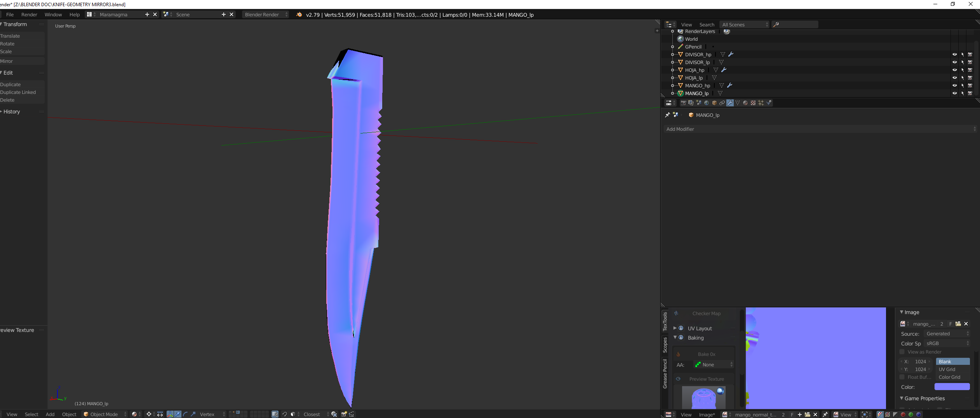Click the Translate button in tool shelf
This screenshot has width=980, height=418.
(x=22, y=36)
